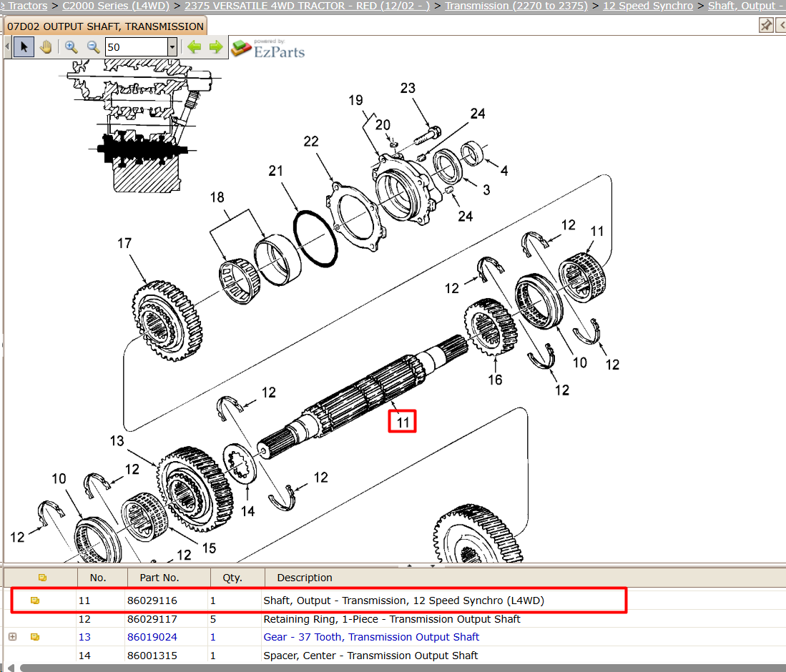Click callout 14 on the diagram
This screenshot has height=672, width=786.
click(x=247, y=511)
